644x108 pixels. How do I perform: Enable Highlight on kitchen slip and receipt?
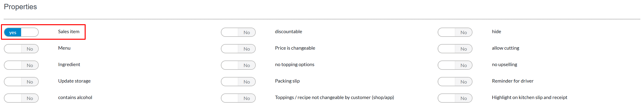point(455,98)
